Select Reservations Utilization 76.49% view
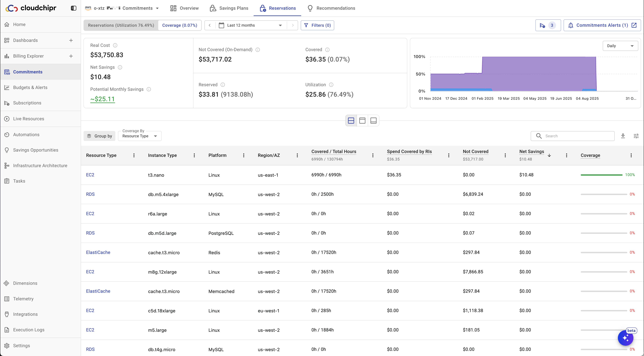The width and height of the screenshot is (644, 356). tap(121, 25)
